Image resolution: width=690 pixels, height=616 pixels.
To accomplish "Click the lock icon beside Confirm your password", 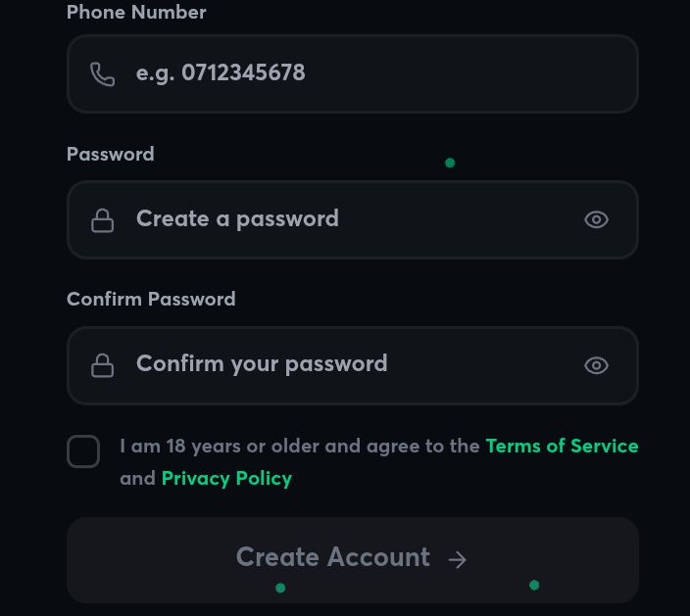I will click(x=103, y=366).
